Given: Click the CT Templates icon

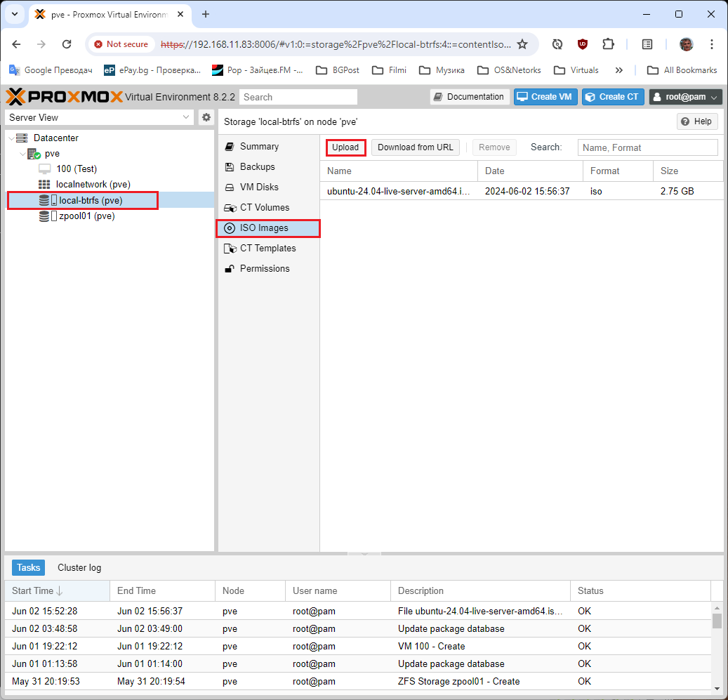Looking at the screenshot, I should click(230, 249).
